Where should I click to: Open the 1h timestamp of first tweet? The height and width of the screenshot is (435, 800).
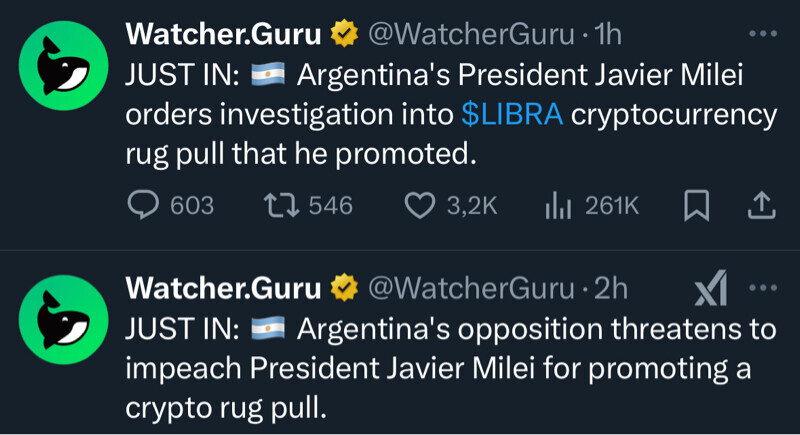(608, 35)
